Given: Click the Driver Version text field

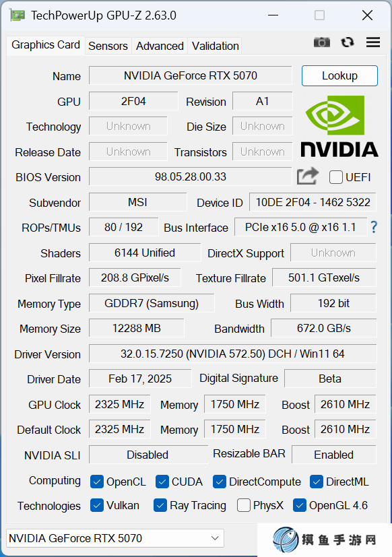Looking at the screenshot, I should [232, 354].
